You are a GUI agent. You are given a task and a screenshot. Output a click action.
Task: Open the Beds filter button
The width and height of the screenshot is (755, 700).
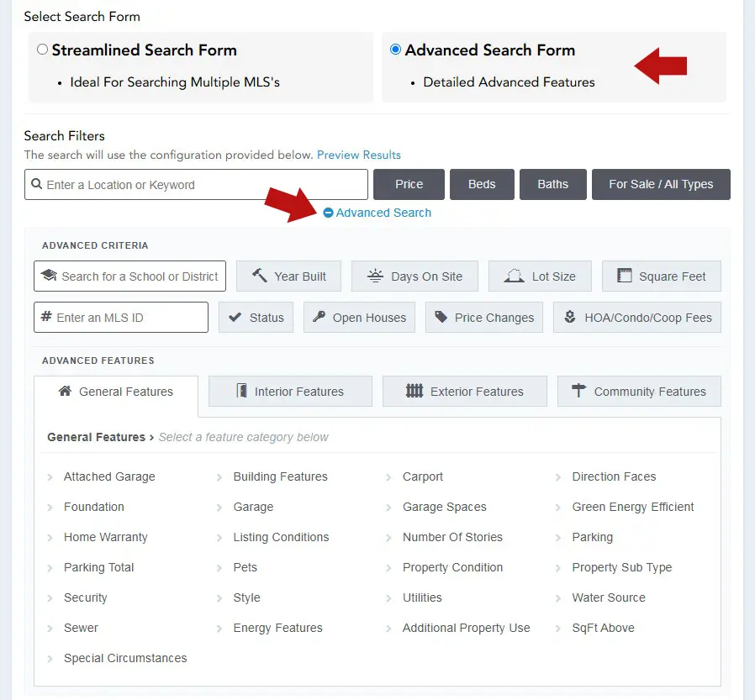pyautogui.click(x=482, y=184)
